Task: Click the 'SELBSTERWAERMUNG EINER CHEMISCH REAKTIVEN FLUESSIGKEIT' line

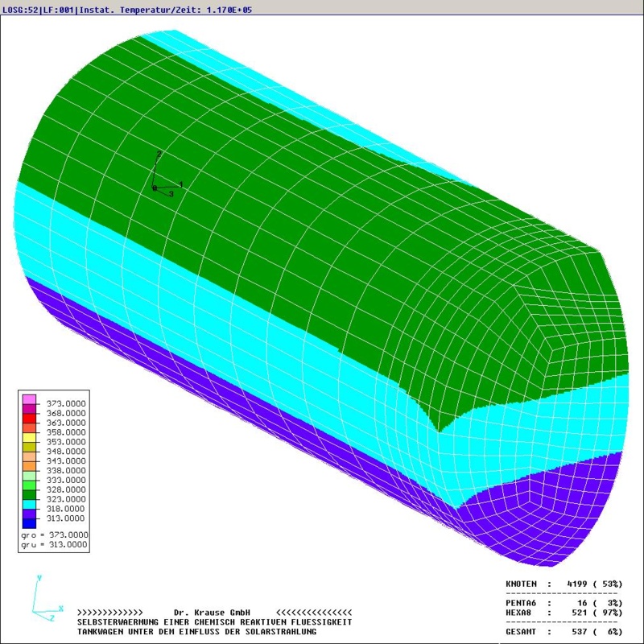Action: point(214,621)
